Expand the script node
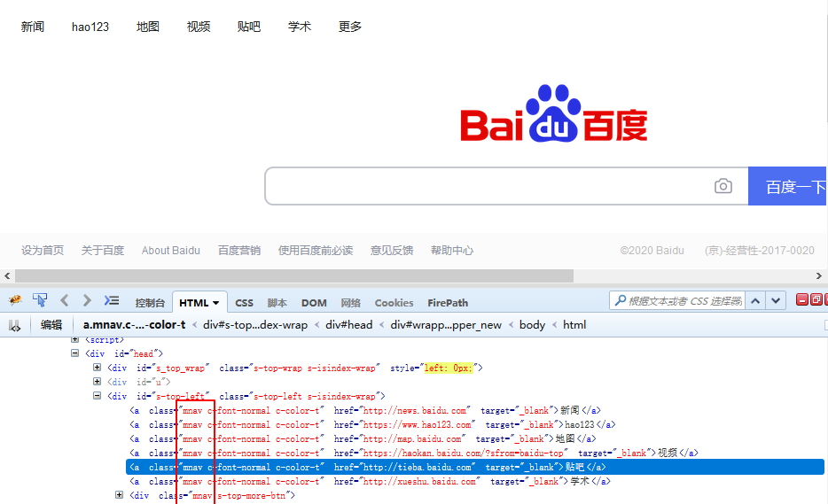This screenshot has width=828, height=504. [x=75, y=339]
